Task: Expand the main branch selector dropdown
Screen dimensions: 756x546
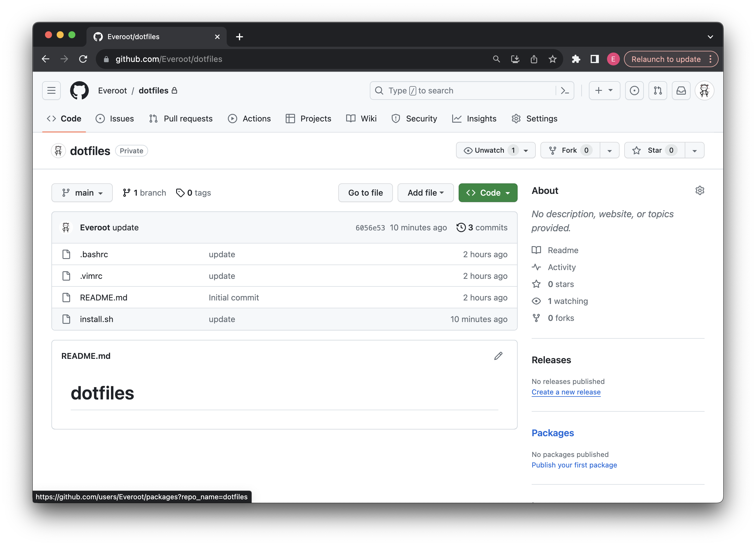Action: (82, 193)
